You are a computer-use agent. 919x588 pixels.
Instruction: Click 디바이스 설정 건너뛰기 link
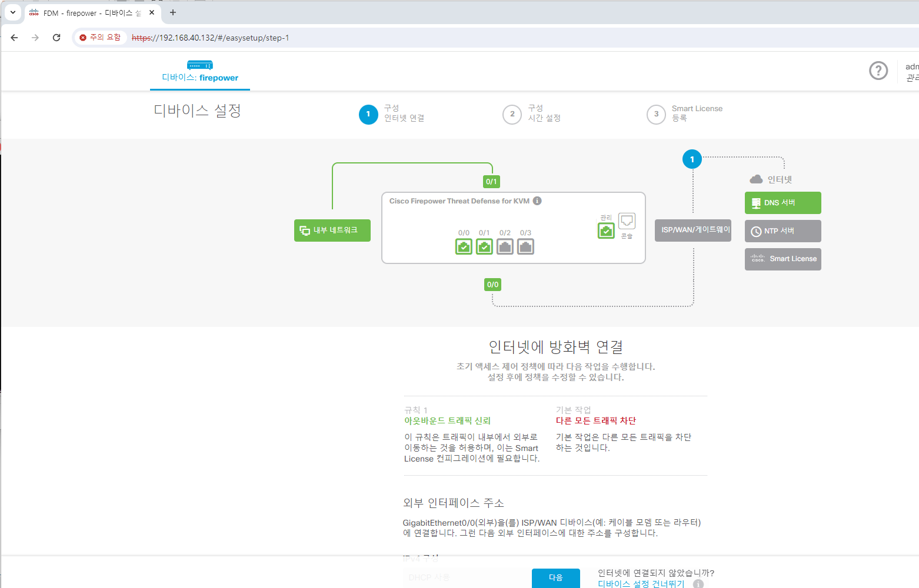coord(641,584)
